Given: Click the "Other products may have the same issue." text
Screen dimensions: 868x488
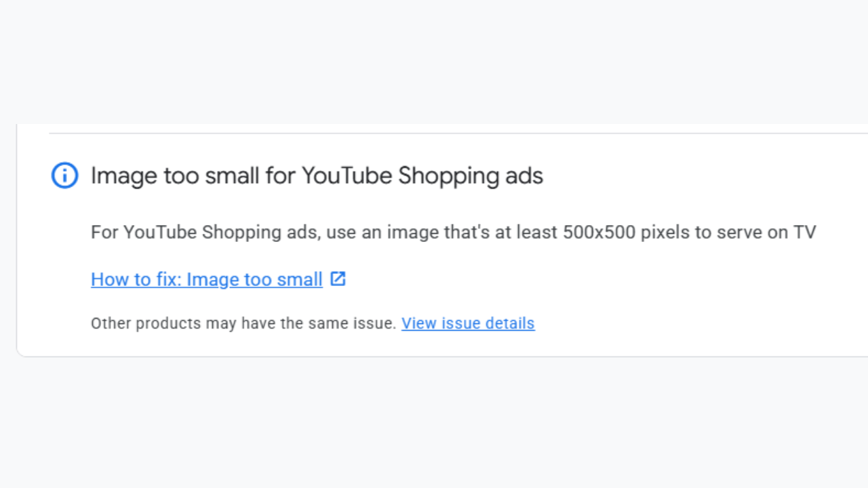Looking at the screenshot, I should 243,323.
